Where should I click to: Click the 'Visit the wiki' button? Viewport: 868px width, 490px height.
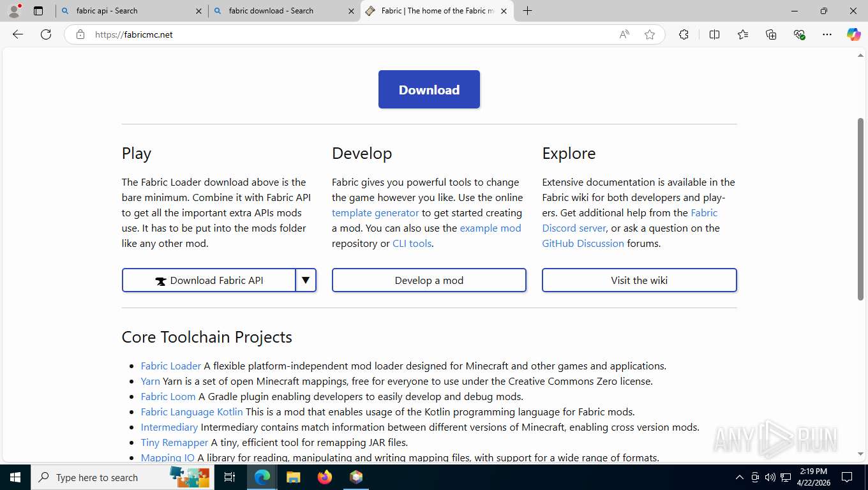(640, 280)
